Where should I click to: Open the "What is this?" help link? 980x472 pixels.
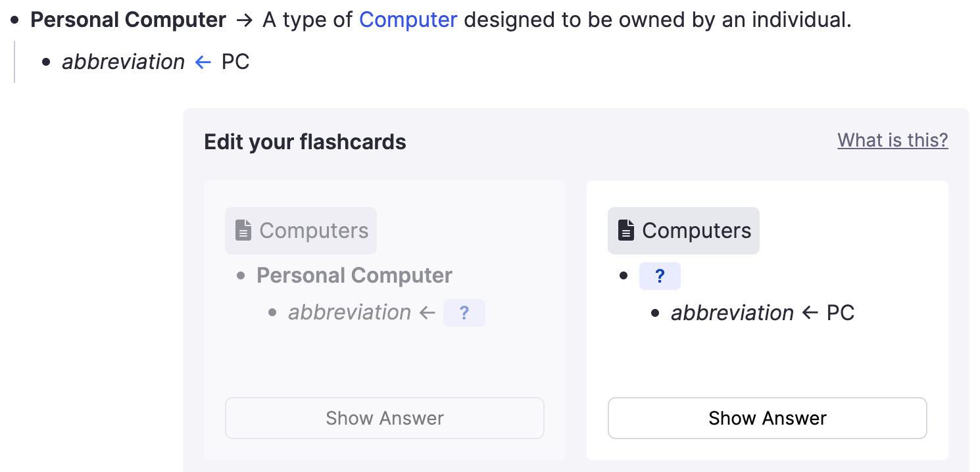(893, 140)
